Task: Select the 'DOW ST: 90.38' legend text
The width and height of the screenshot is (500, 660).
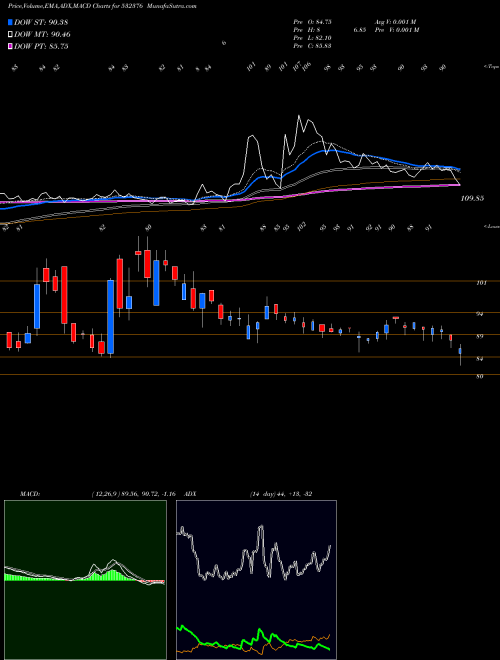Action: tap(41, 22)
